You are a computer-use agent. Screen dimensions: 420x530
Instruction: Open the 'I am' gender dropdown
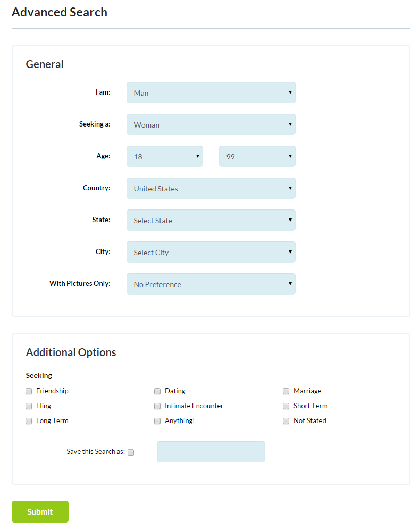click(x=211, y=92)
